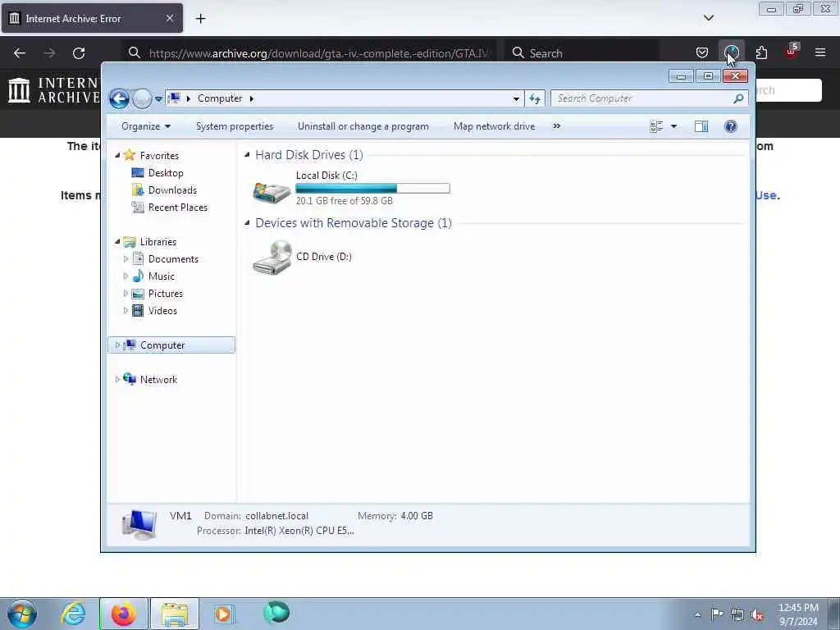Collapse the Hard Disk Drives group
Image resolution: width=840 pixels, height=630 pixels.
point(247,155)
